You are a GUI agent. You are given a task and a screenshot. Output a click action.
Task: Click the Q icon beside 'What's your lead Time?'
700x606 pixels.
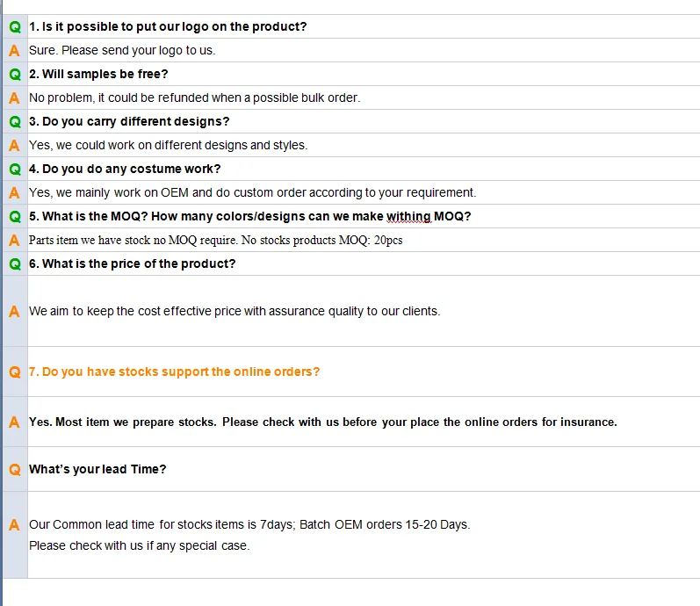pyautogui.click(x=15, y=469)
